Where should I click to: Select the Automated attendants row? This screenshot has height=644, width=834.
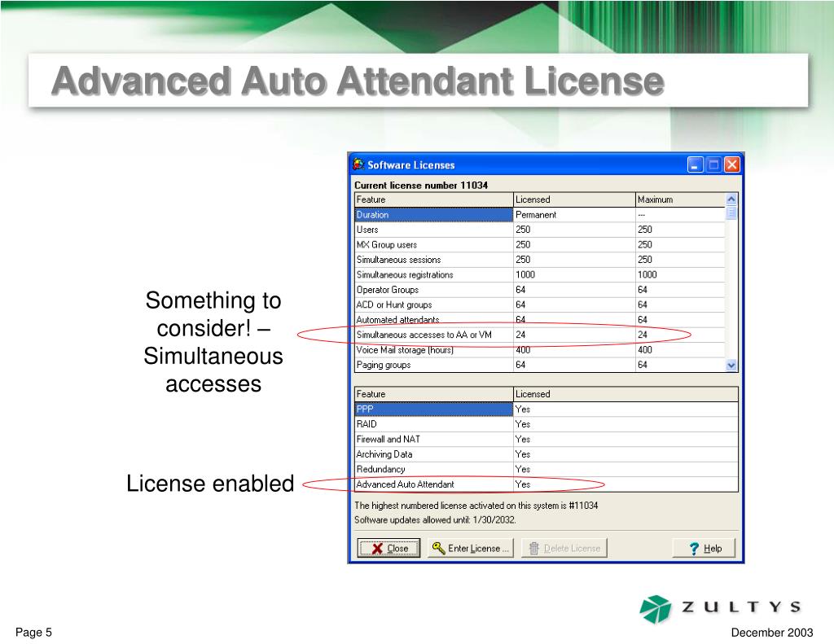point(539,320)
